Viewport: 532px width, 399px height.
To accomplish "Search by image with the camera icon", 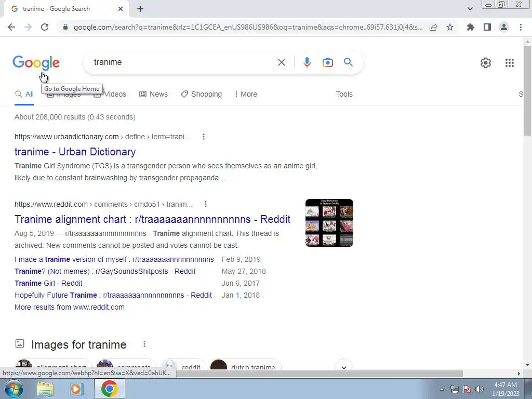I will point(327,62).
